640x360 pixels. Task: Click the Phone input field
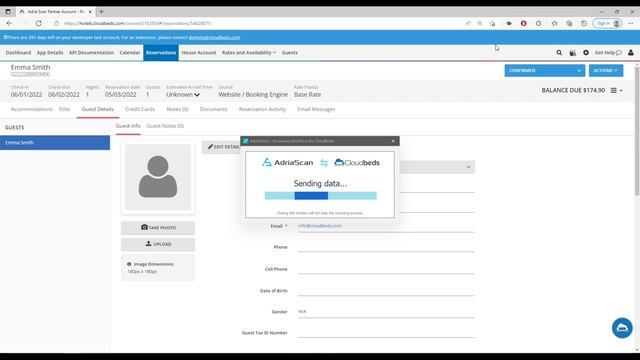(x=386, y=247)
